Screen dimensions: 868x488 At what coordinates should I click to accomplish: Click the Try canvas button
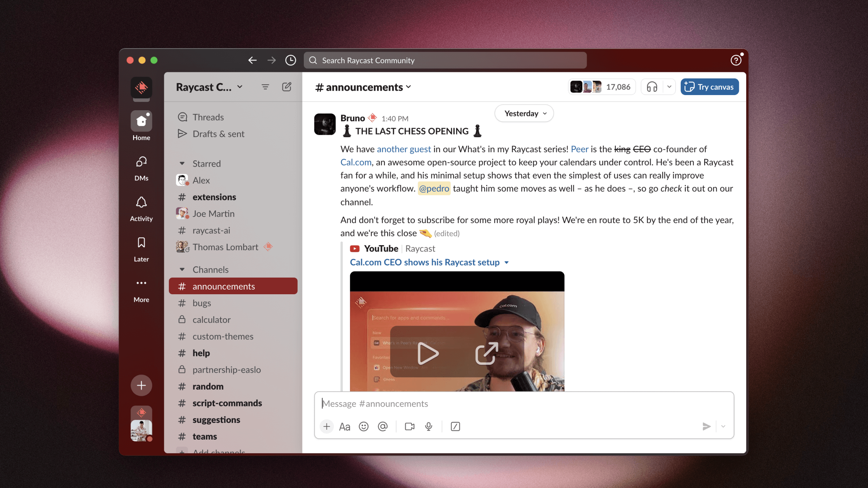tap(710, 87)
